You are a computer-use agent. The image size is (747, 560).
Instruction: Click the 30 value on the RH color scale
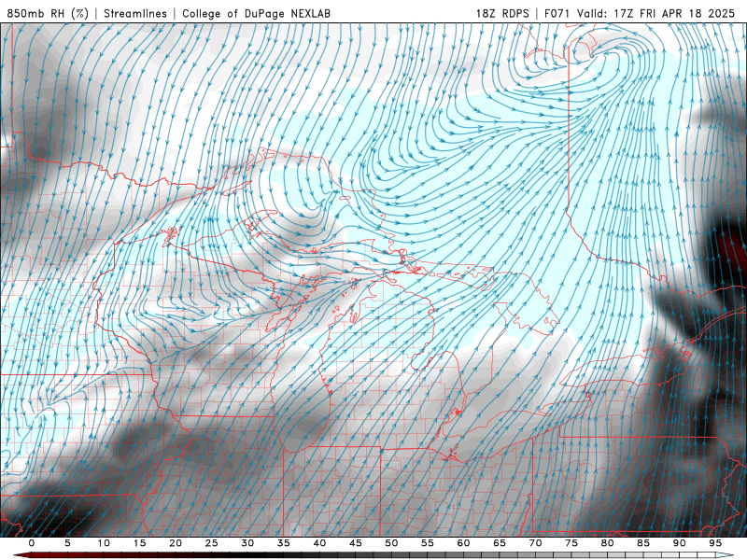247,543
